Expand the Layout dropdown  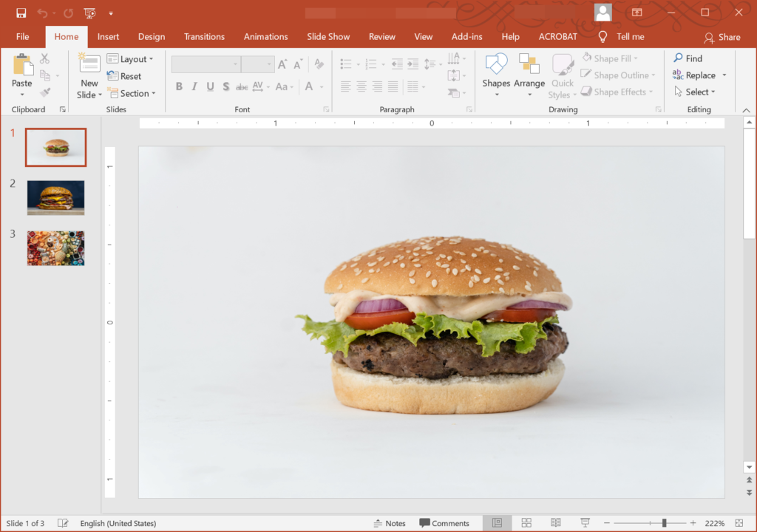[x=130, y=59]
